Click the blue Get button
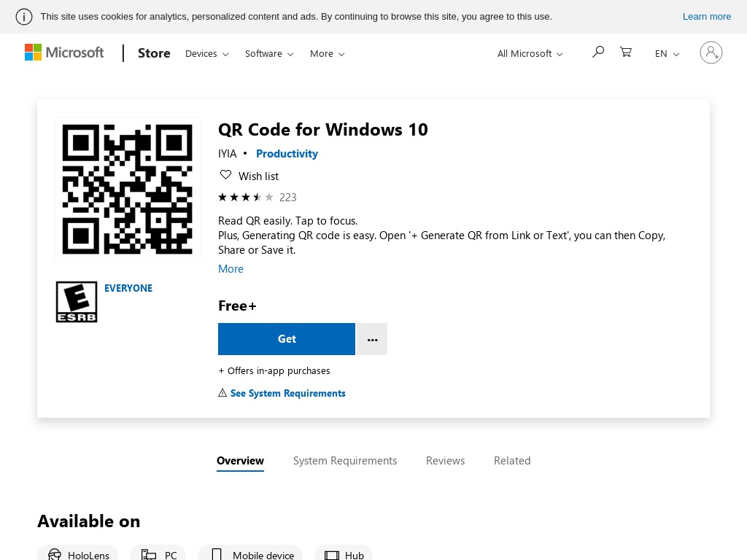Viewport: 747px width, 560px height. tap(286, 338)
